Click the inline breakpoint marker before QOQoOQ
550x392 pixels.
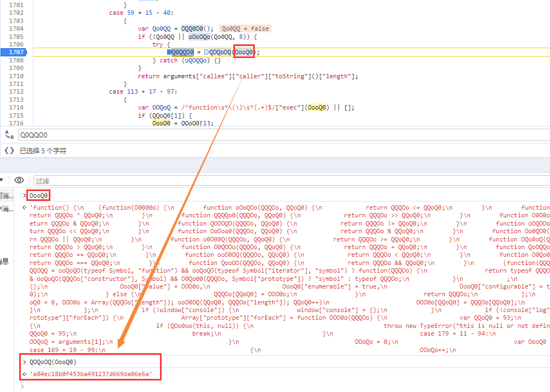point(207,52)
